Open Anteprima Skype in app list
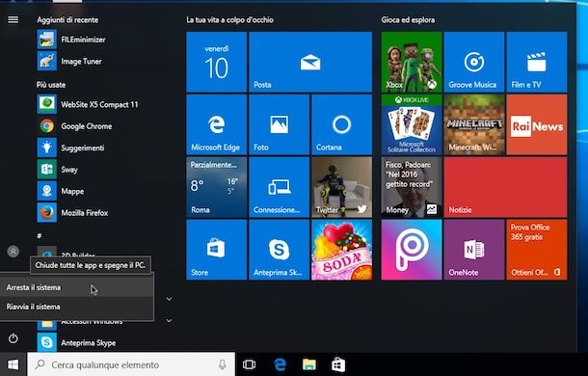This screenshot has width=588, height=376. point(76,342)
